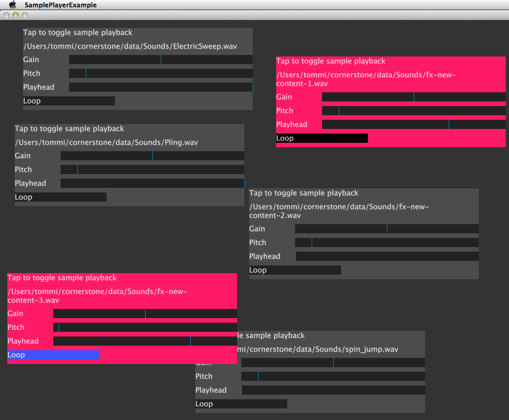
Task: Adjust Gain slider for fx-new-content-2.wav
Action: click(387, 229)
